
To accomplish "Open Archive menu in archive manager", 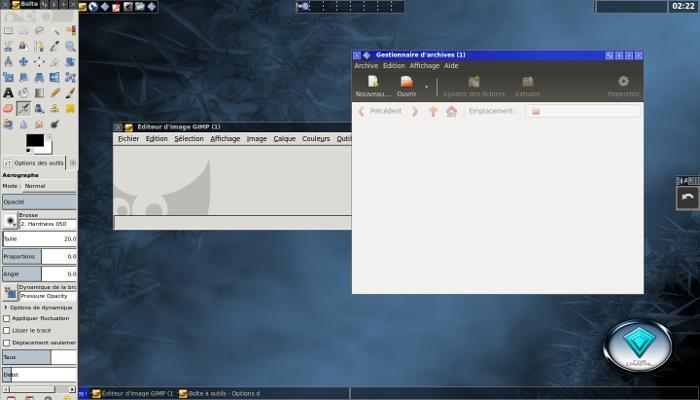I will (x=366, y=66).
